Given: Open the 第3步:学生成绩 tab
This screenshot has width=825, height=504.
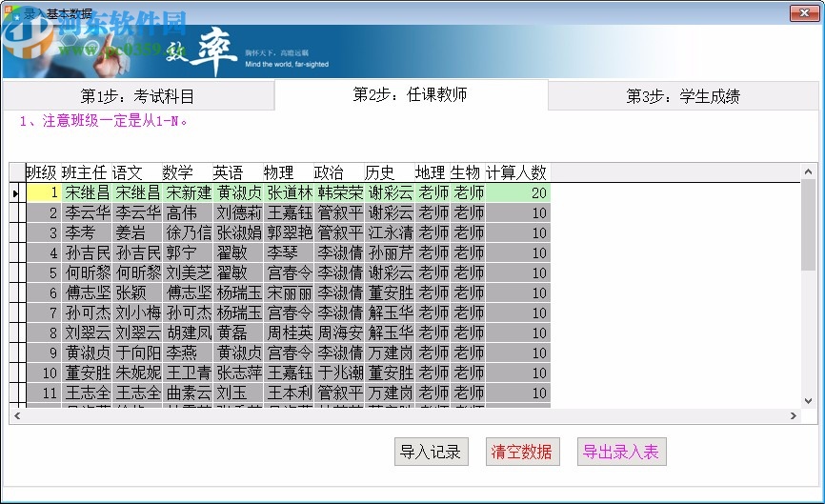Looking at the screenshot, I should 683,95.
